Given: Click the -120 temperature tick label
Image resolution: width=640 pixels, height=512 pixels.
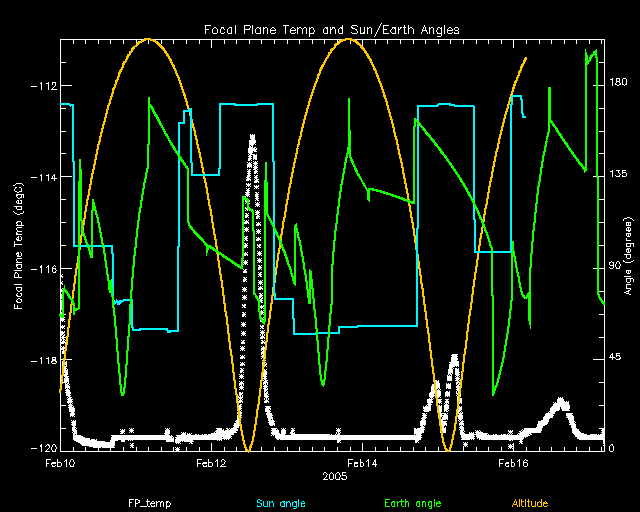Looking at the screenshot, I should [x=42, y=449].
